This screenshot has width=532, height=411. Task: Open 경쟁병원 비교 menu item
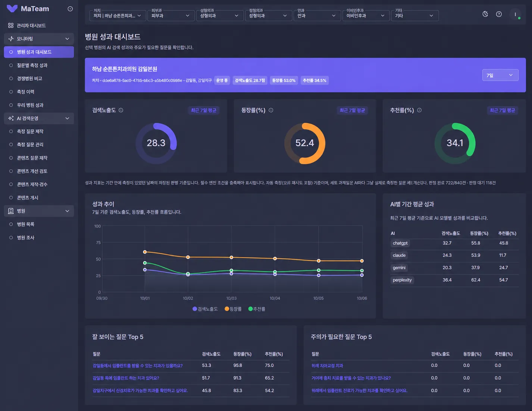point(39,79)
